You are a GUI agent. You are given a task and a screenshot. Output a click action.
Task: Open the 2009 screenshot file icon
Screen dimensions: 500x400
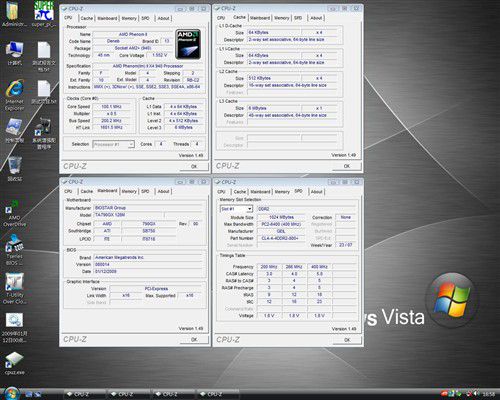14,328
